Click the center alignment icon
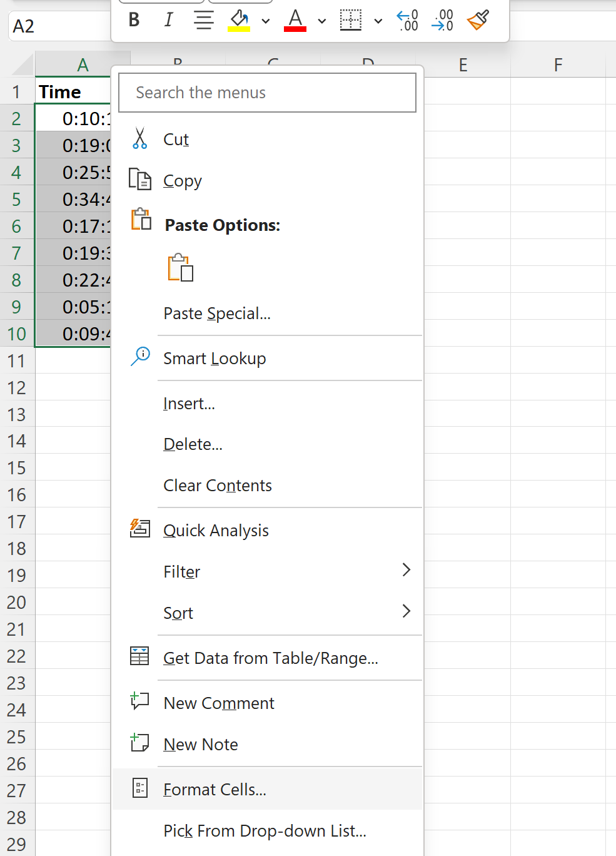The width and height of the screenshot is (616, 856). (203, 20)
